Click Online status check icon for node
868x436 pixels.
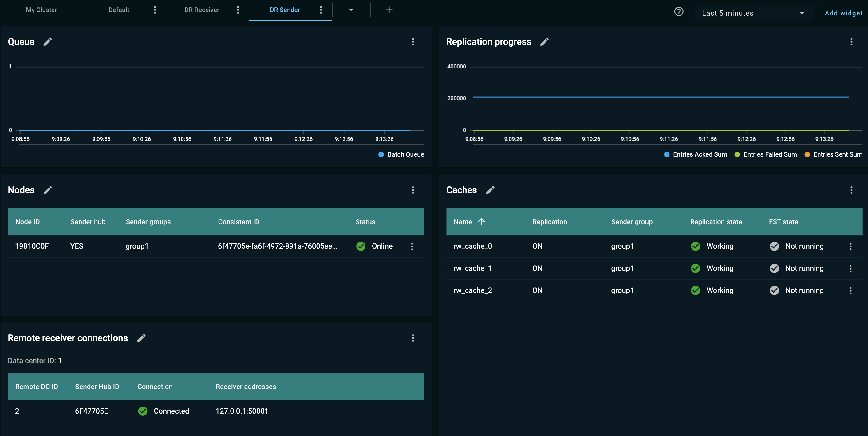click(x=361, y=246)
